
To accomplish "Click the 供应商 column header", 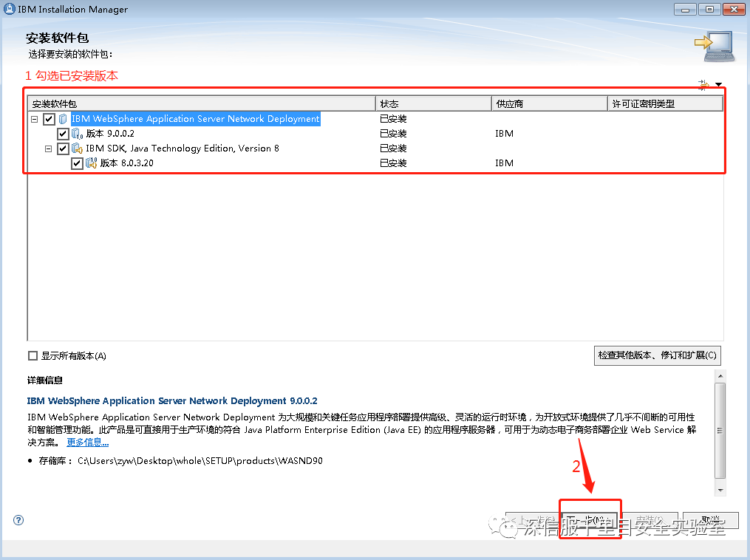I will (550, 103).
